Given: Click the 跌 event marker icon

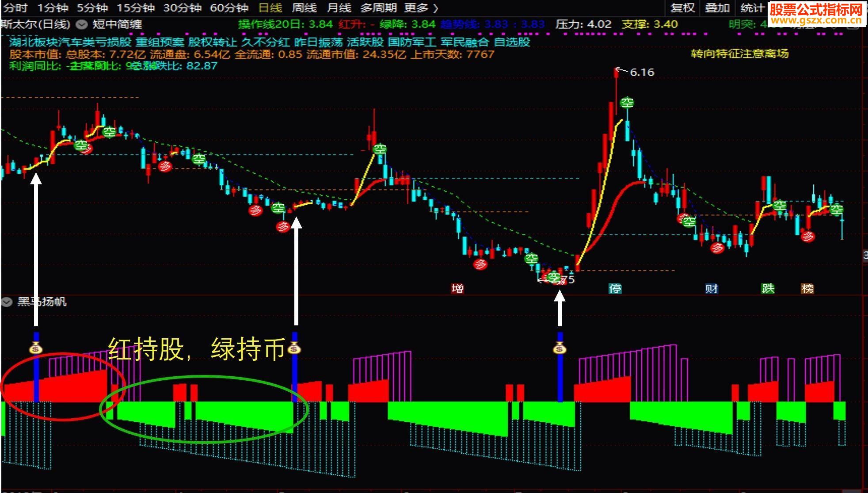Looking at the screenshot, I should [768, 289].
